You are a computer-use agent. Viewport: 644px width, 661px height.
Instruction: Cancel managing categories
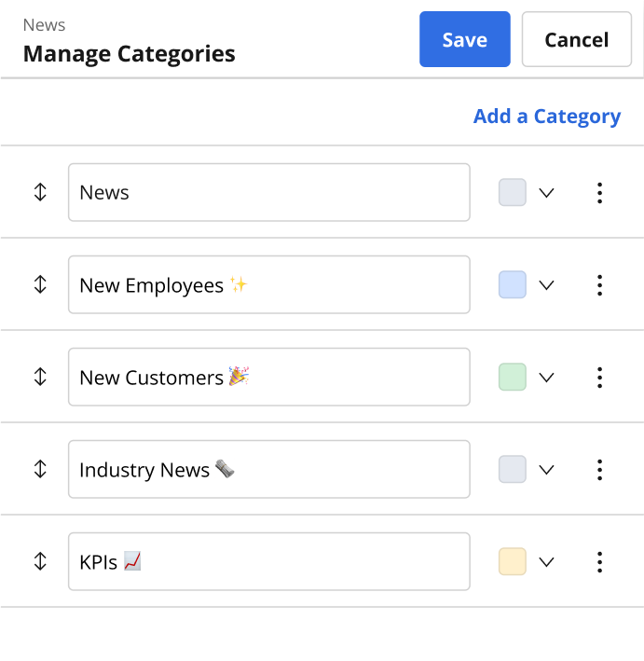point(577,39)
